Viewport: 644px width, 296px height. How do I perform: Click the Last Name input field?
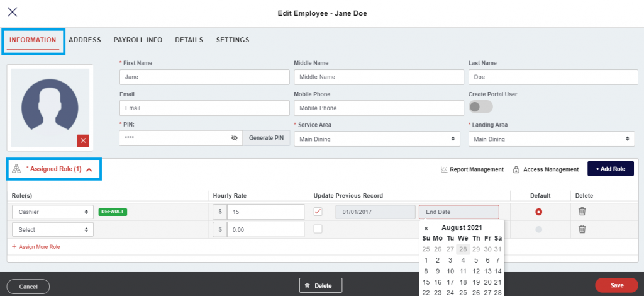coord(553,77)
